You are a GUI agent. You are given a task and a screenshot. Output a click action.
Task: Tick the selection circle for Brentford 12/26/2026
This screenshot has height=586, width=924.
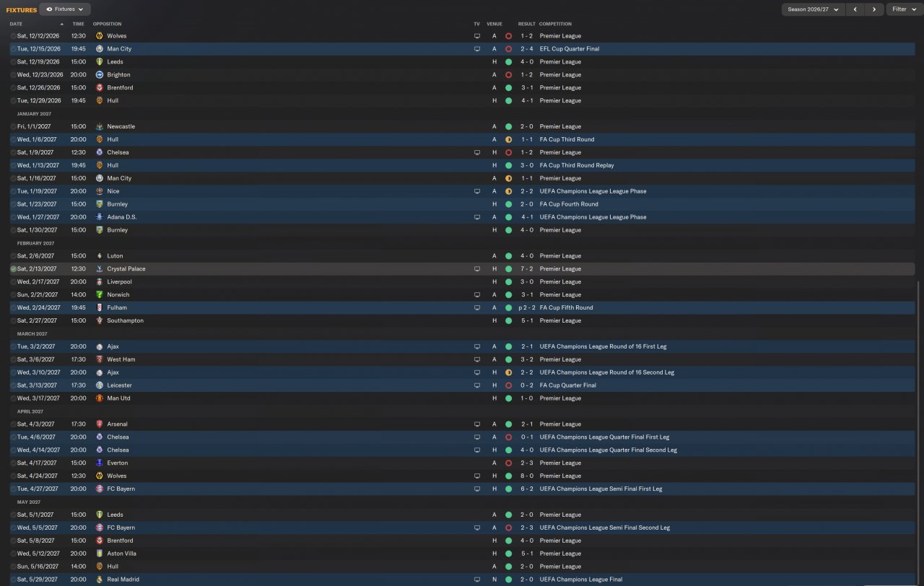pos(13,88)
